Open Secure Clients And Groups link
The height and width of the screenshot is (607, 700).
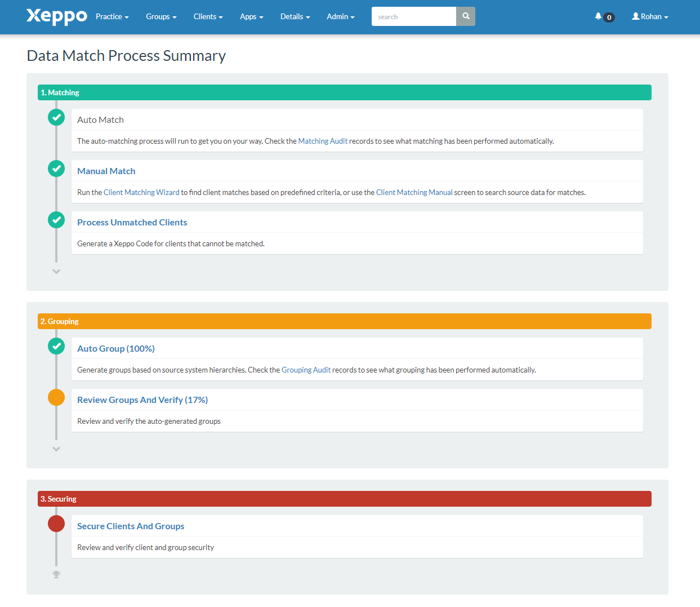[131, 526]
